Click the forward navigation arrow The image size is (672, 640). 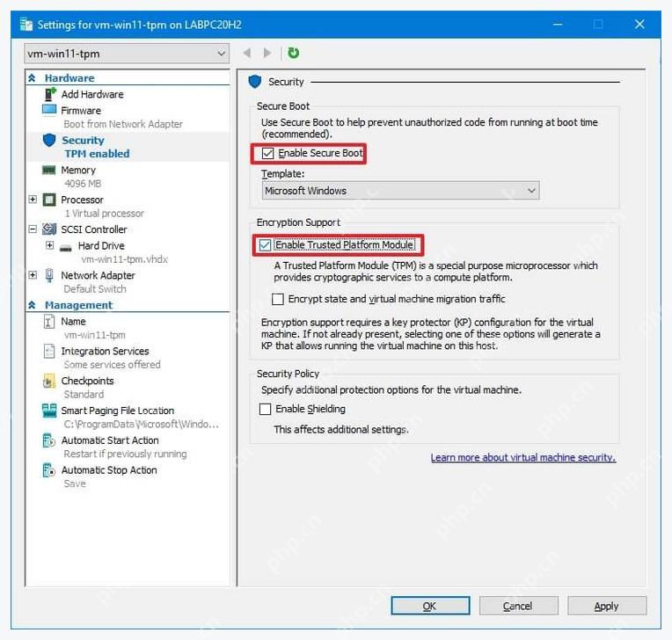[267, 53]
